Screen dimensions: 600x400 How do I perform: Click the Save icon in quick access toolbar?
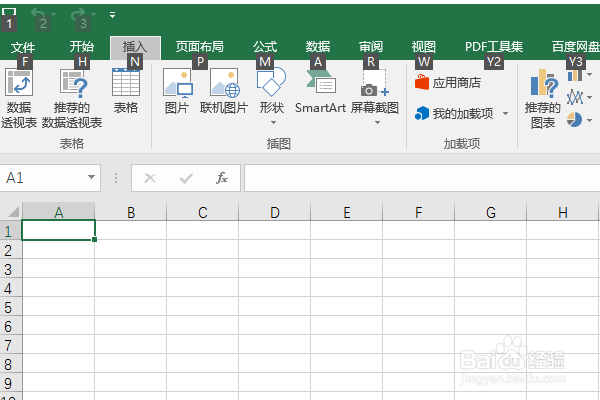[9, 12]
